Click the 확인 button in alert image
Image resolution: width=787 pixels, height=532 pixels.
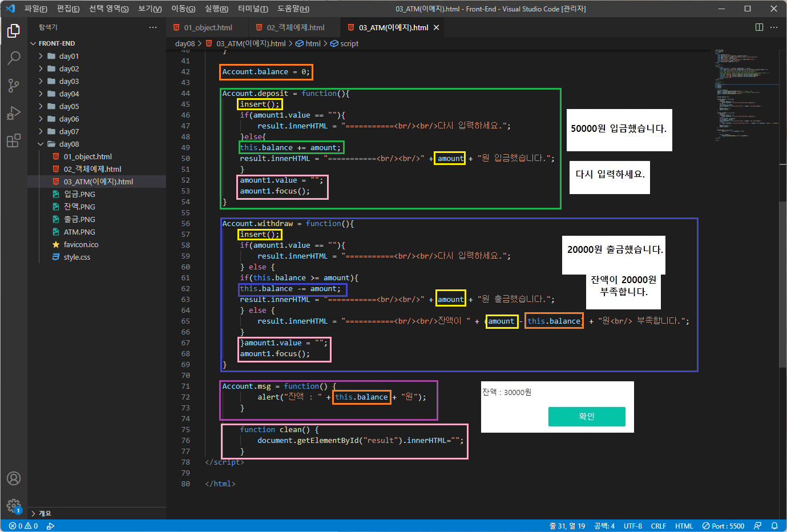coord(587,417)
